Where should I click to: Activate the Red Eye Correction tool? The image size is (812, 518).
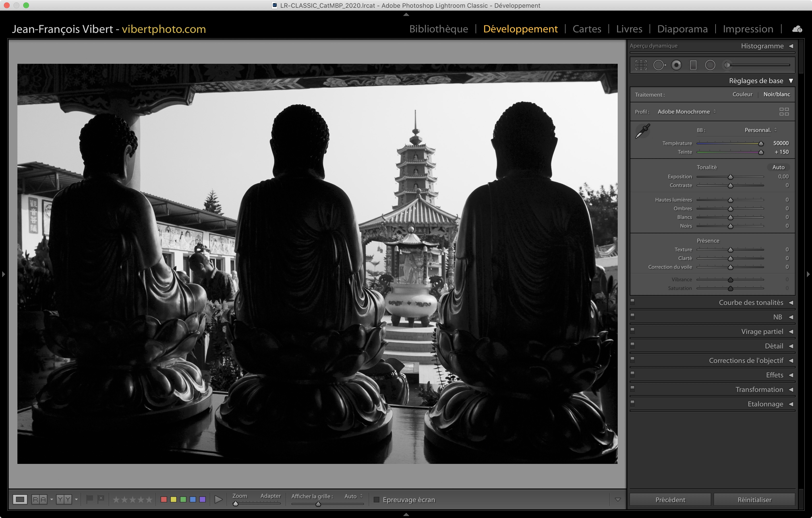point(676,65)
